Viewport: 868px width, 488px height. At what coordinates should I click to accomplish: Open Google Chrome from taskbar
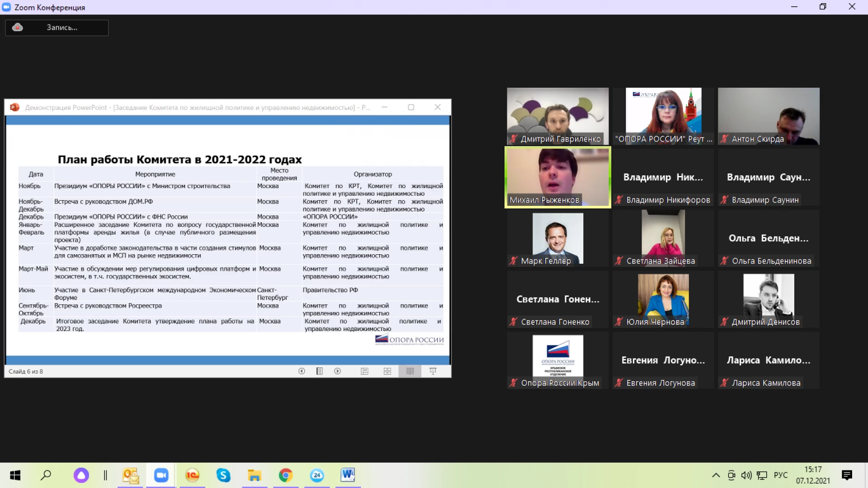[285, 475]
